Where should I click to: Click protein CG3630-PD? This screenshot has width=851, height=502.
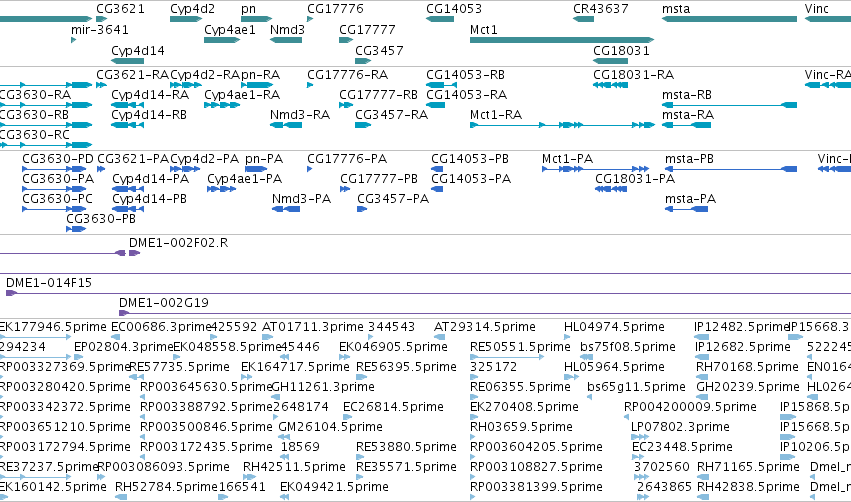pyautogui.click(x=58, y=158)
